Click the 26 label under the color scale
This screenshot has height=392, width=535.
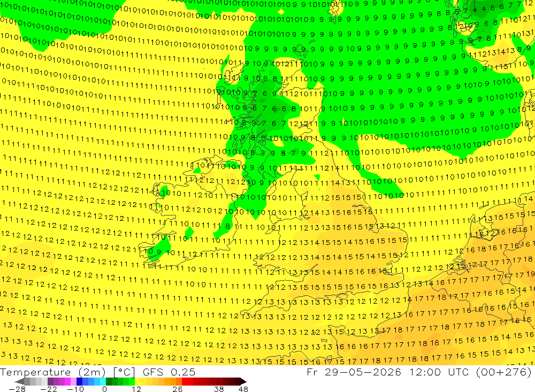point(178,389)
